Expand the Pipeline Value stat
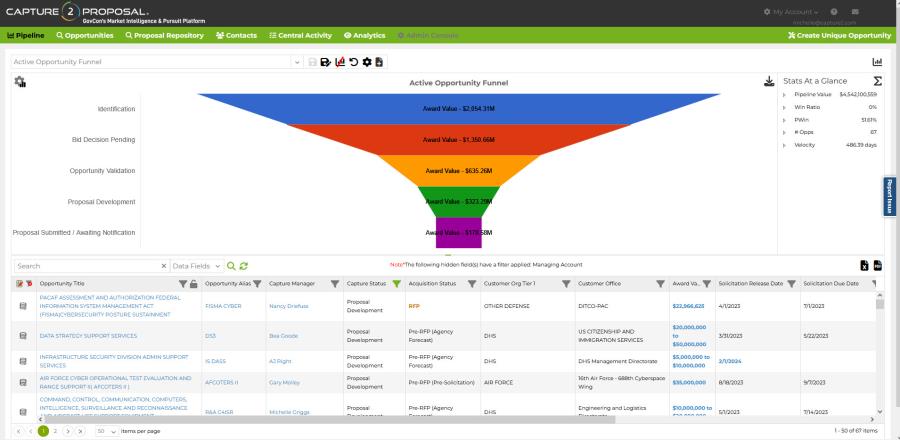Image resolution: width=900 pixels, height=440 pixels. click(785, 94)
